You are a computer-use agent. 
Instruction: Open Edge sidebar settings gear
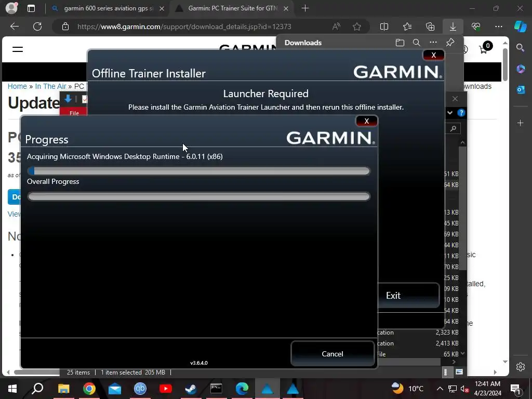tap(521, 367)
